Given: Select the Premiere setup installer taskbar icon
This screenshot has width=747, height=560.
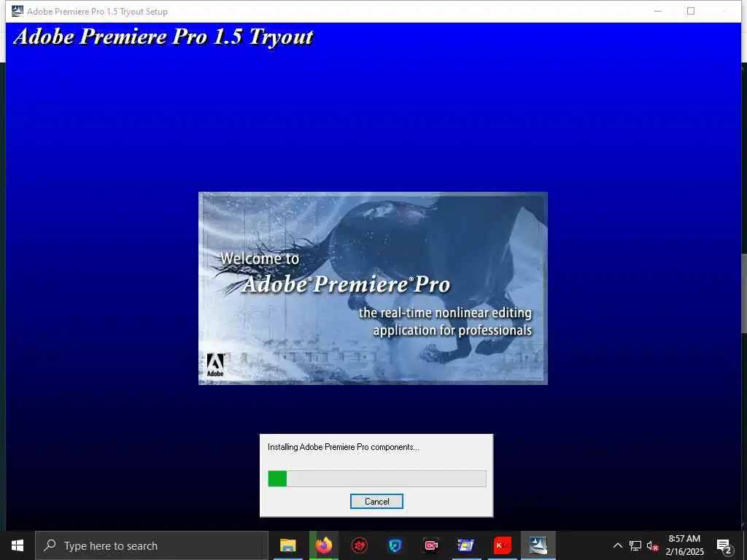Looking at the screenshot, I should click(x=538, y=545).
